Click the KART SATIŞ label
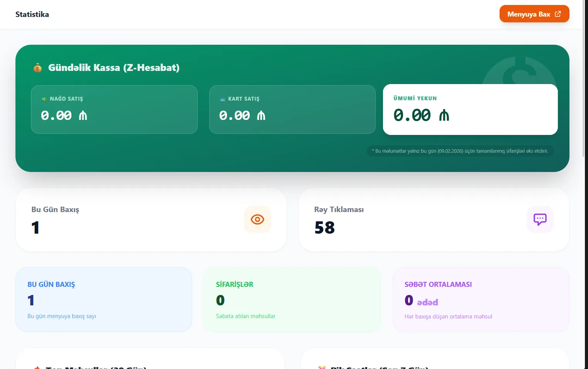588x369 pixels. pyautogui.click(x=244, y=99)
